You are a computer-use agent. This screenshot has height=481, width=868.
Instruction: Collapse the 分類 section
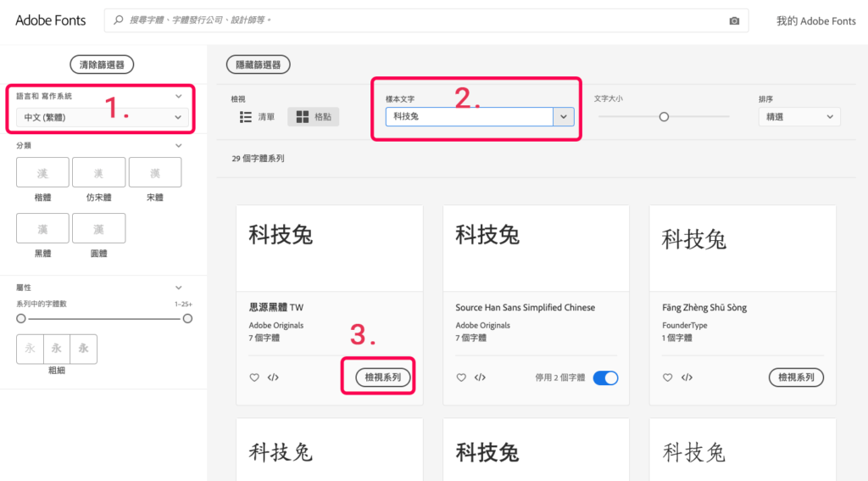(x=178, y=146)
